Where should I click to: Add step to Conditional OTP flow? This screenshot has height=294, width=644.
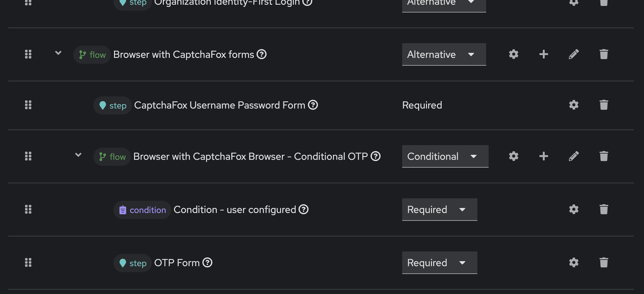tap(543, 156)
